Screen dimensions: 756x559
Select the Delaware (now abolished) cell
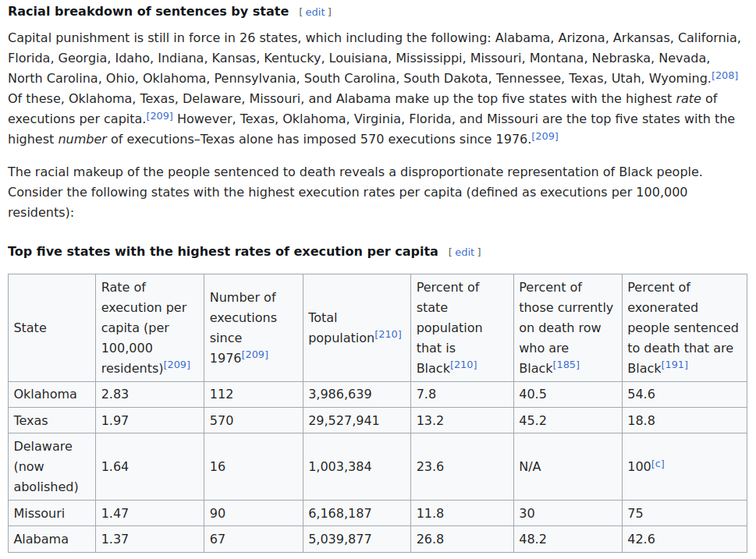[52, 466]
